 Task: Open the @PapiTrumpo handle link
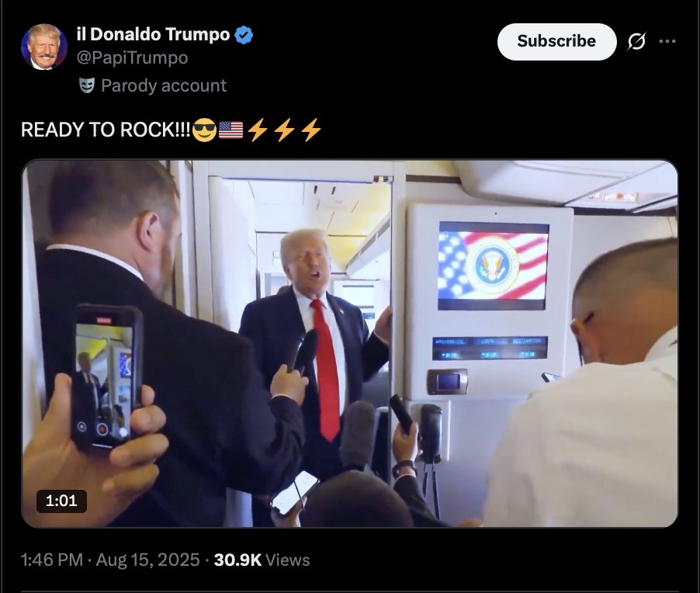132,58
